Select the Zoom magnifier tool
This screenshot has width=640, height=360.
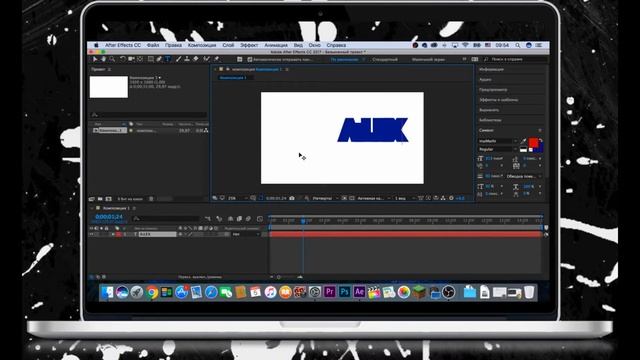(112, 59)
